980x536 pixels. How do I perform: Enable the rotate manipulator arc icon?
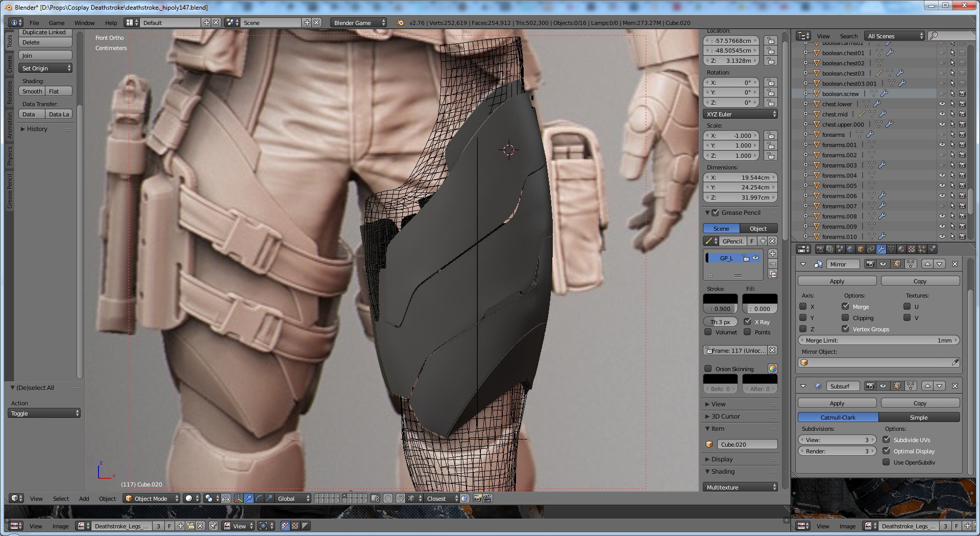pyautogui.click(x=259, y=498)
